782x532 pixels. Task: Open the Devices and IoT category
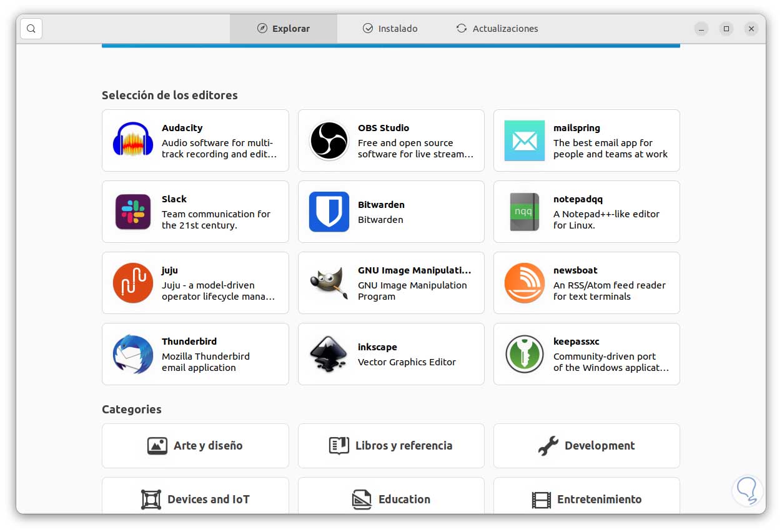tap(195, 496)
